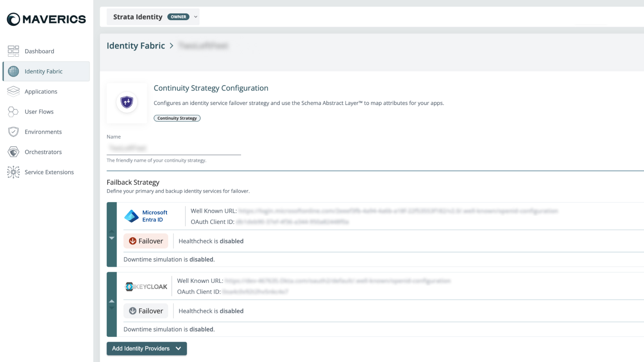644x362 pixels.
Task: Click the Service Extensions icon
Action: 13,172
